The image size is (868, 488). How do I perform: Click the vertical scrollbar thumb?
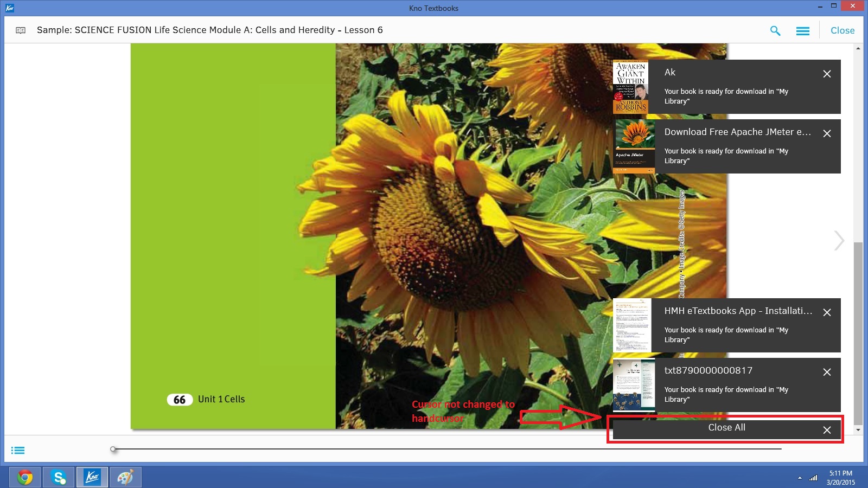click(858, 333)
